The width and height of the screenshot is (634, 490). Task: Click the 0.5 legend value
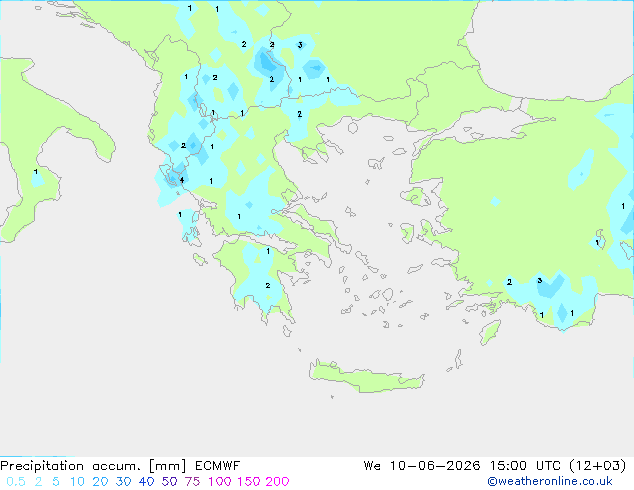(x=16, y=482)
